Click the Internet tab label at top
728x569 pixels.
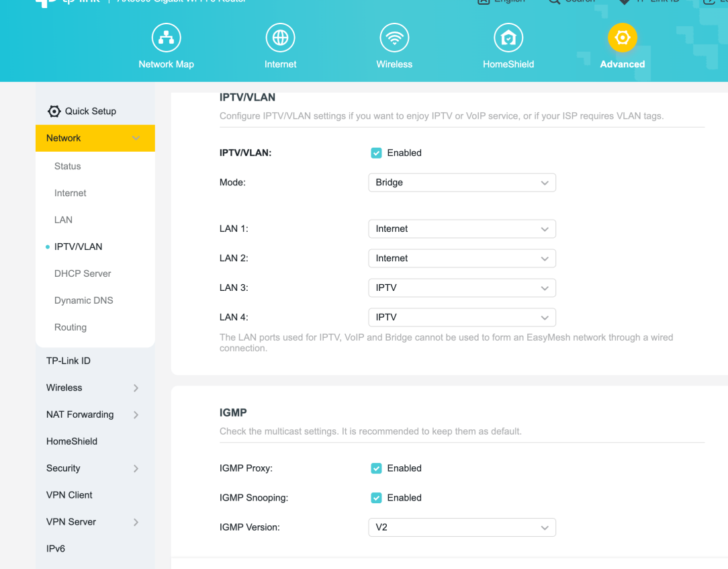pyautogui.click(x=281, y=64)
